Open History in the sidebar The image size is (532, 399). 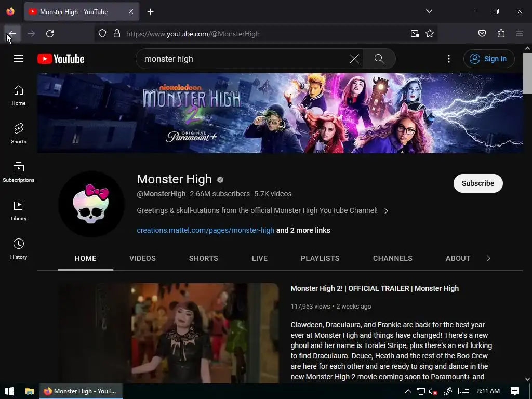(x=19, y=249)
